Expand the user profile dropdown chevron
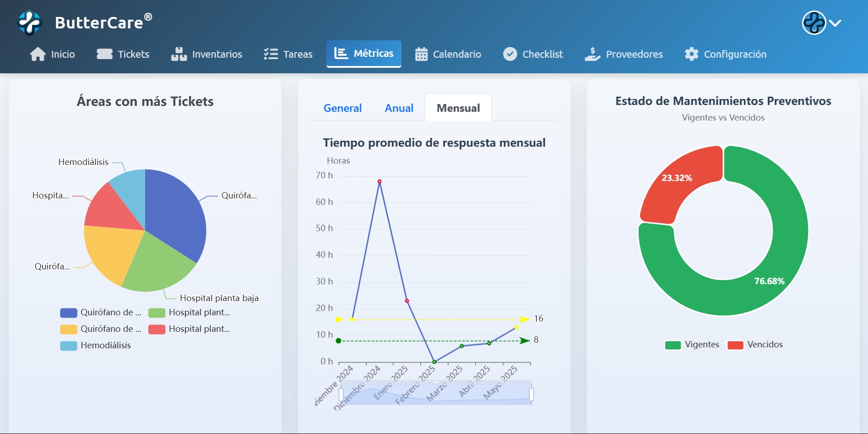 [x=835, y=23]
